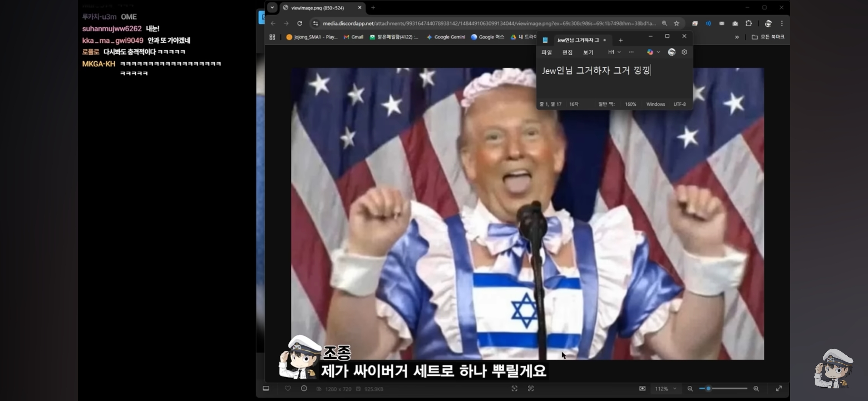868x401 pixels.
Task: Open the 파일 menu in Notepad
Action: [x=546, y=52]
